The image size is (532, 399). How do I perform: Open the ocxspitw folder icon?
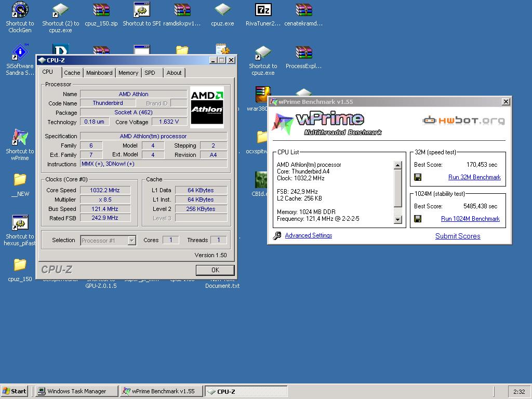tap(262, 137)
